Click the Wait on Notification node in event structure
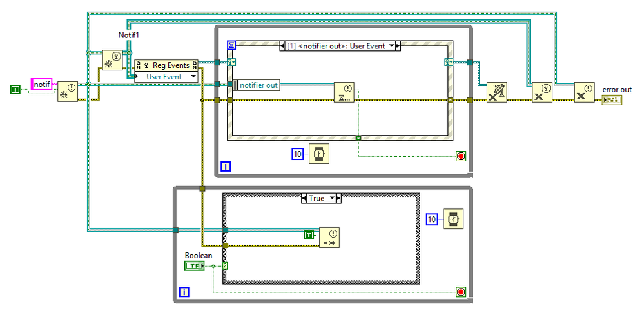 click(x=344, y=92)
